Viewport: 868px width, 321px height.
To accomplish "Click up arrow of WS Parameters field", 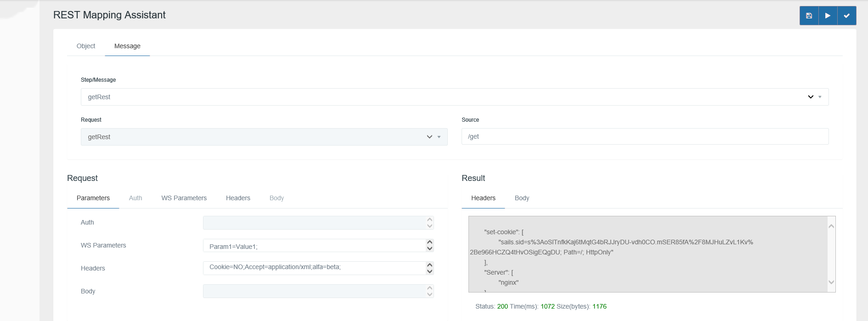I will (430, 242).
